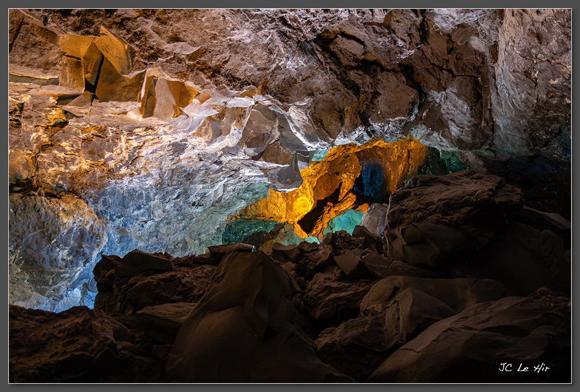
Task: Click the gray photo frame border at top
Action: [290, 4]
